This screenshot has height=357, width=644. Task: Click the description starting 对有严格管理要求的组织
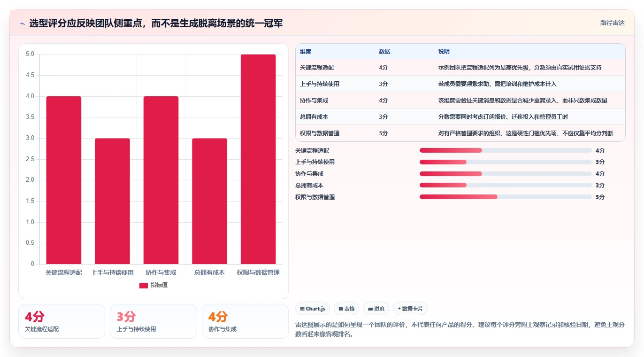[x=526, y=133]
